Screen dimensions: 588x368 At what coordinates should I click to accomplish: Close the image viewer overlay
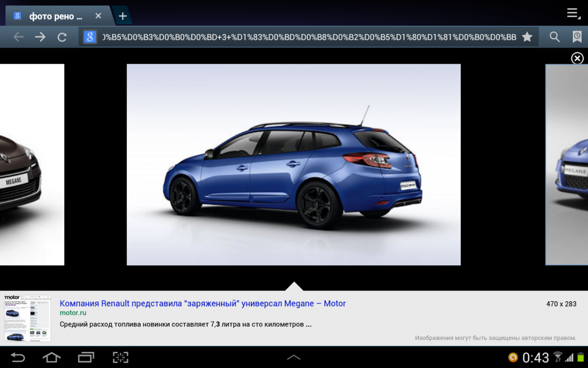click(x=577, y=58)
